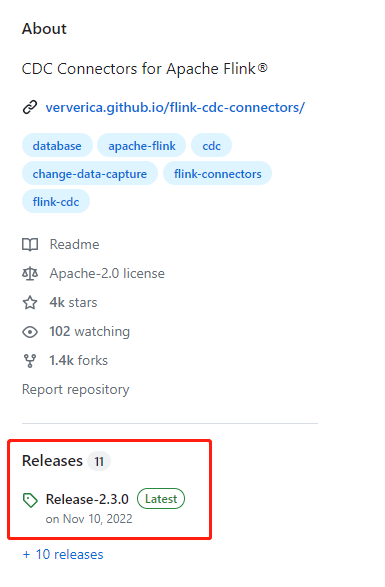This screenshot has height=587, width=385.
Task: Open ververica.github.io/flink-cdc-connectors link
Action: pos(175,107)
